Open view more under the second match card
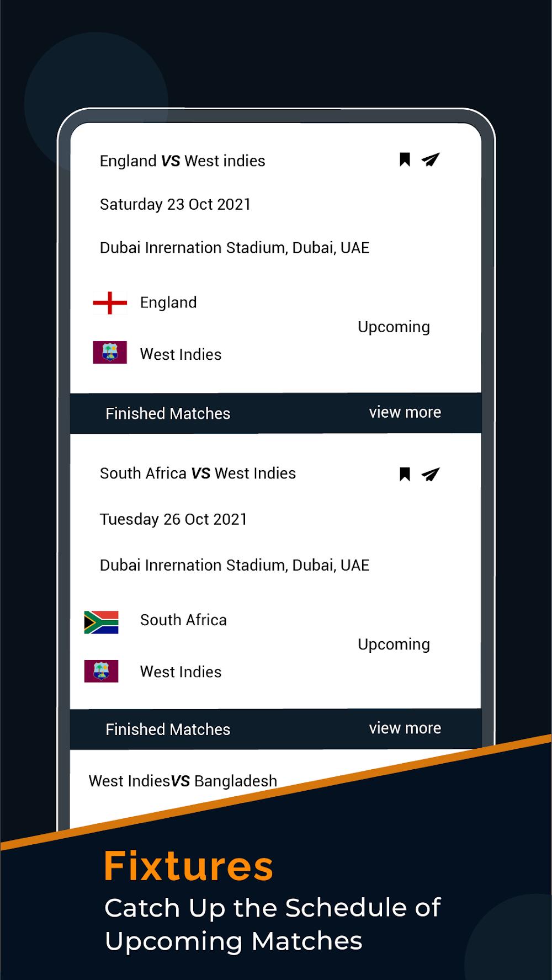Screen dimensions: 552x980 click(405, 728)
